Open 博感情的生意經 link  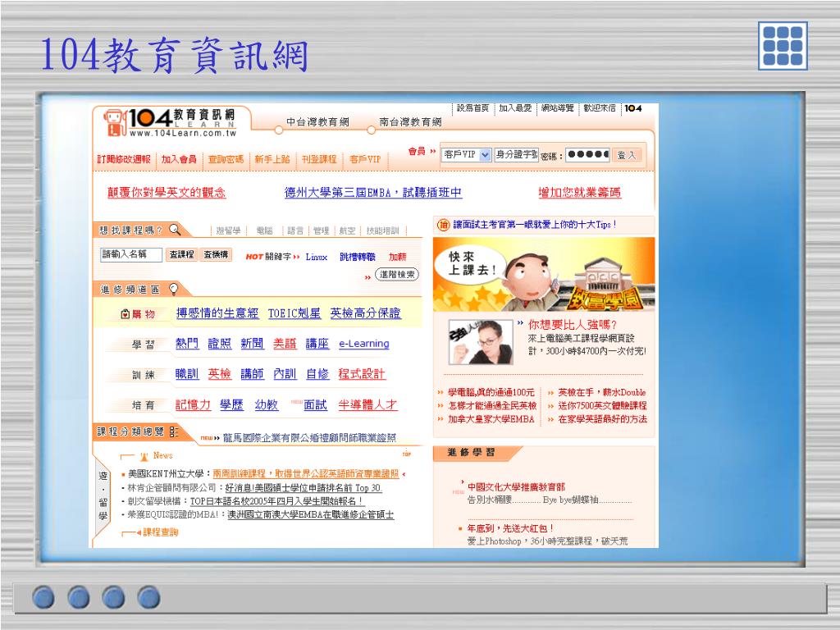point(217,313)
